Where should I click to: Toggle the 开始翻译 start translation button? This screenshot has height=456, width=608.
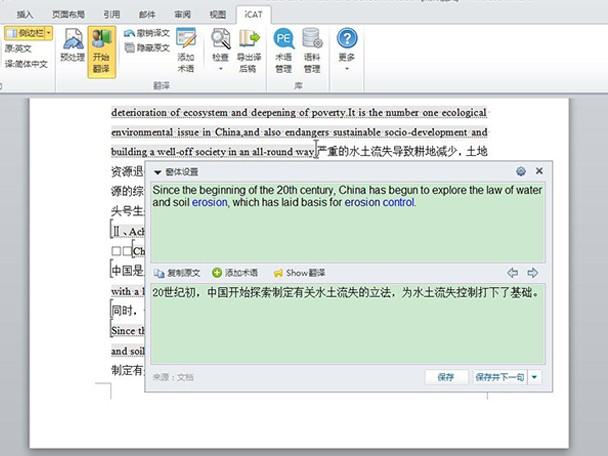point(101,52)
